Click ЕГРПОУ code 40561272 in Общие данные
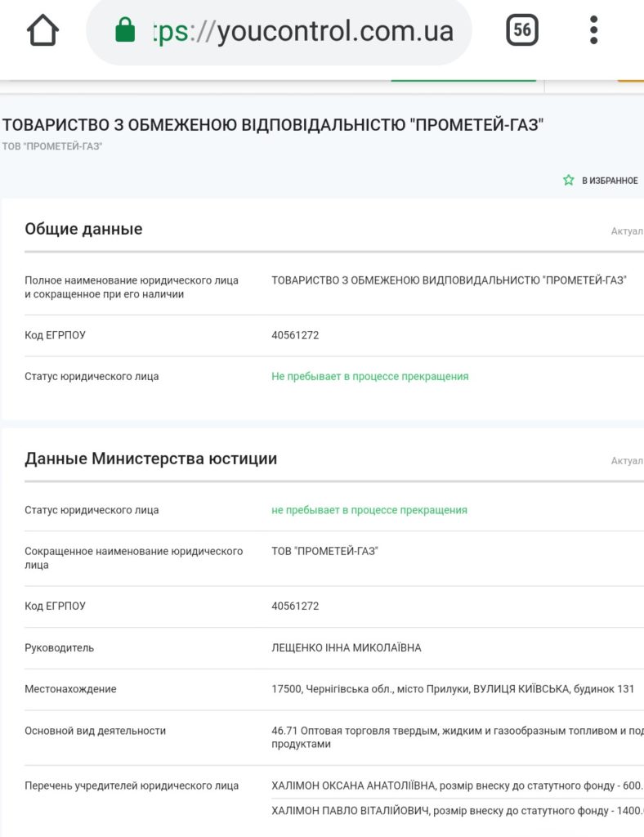Viewport: 644px width, 837px height. [x=295, y=335]
